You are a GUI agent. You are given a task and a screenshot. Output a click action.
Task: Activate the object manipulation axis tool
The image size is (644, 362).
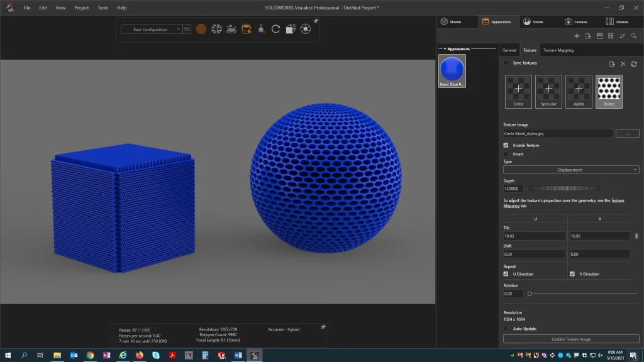(261, 29)
